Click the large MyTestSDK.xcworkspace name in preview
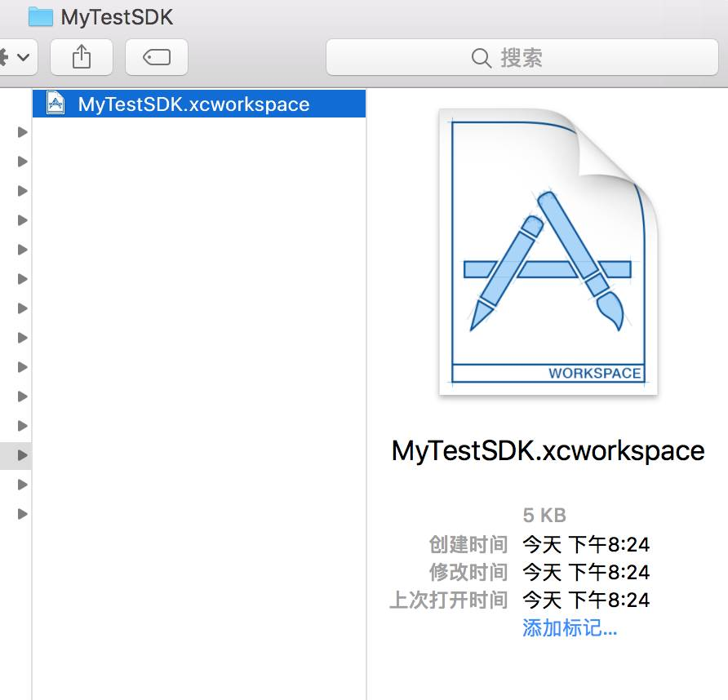Image resolution: width=728 pixels, height=700 pixels. click(x=548, y=450)
